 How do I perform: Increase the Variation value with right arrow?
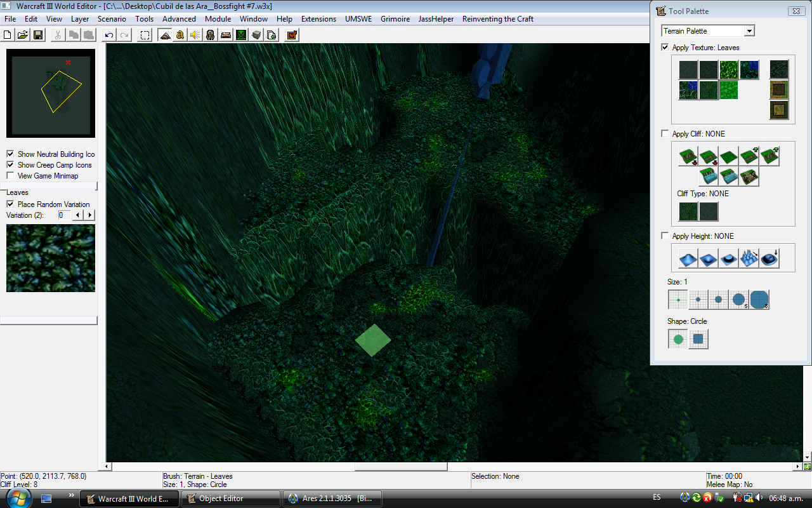coord(90,215)
